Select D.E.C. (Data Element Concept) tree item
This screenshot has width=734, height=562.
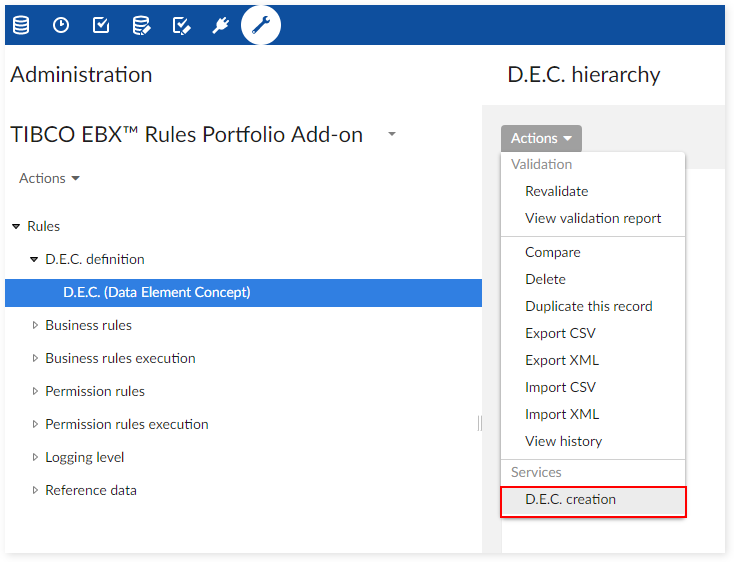click(x=156, y=292)
